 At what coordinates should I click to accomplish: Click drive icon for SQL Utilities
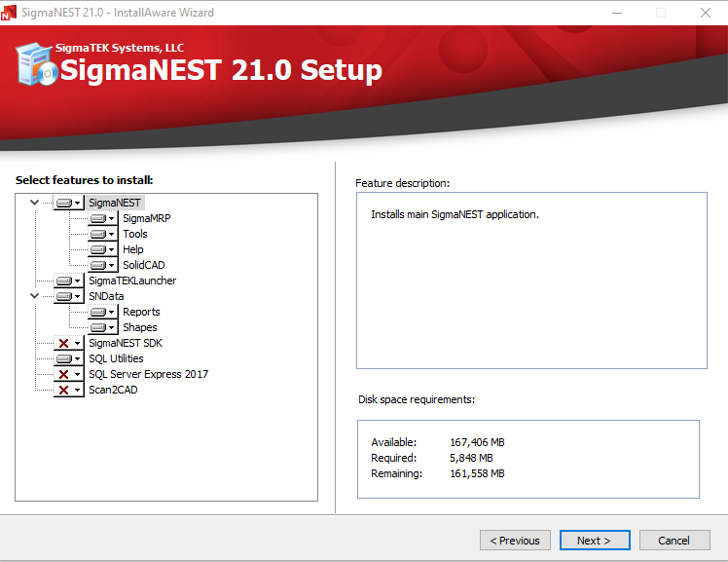point(64,358)
